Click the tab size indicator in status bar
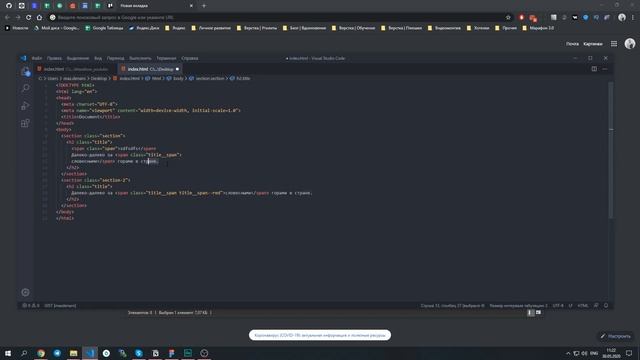640x360 pixels. pyautogui.click(x=518, y=305)
